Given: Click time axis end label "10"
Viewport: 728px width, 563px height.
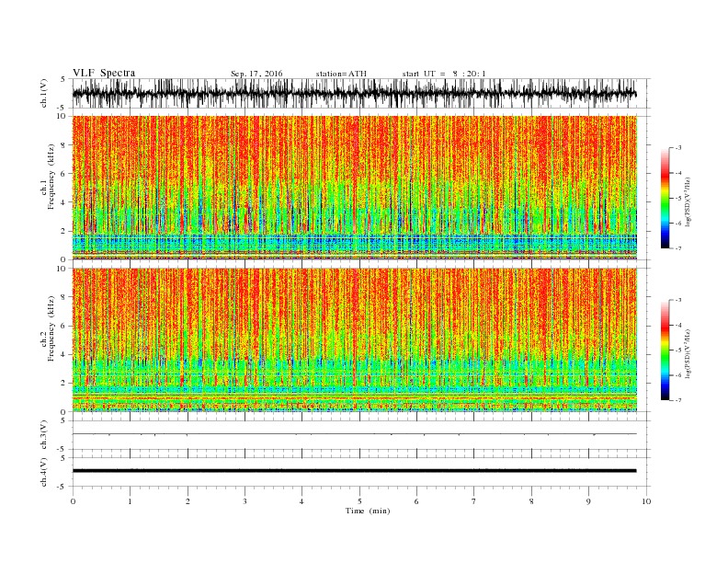Looking at the screenshot, I should pos(646,501).
